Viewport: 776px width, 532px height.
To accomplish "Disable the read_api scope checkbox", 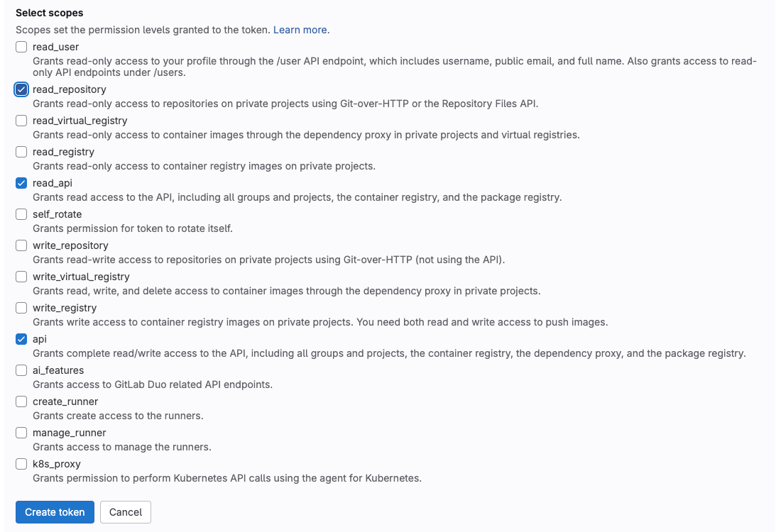I will (x=21, y=183).
